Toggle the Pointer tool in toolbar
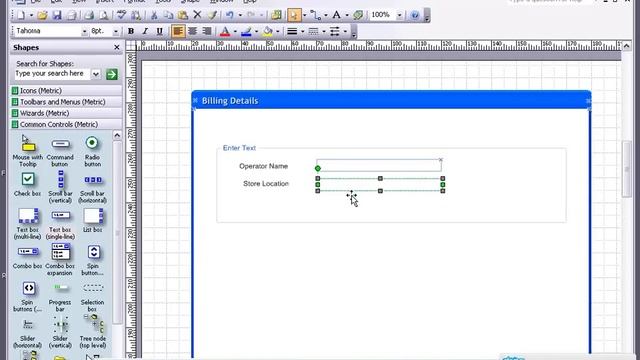The width and height of the screenshot is (640, 360). tap(294, 16)
